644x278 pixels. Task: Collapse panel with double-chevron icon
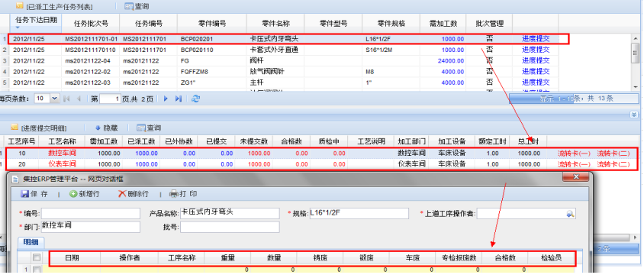[634, 115]
